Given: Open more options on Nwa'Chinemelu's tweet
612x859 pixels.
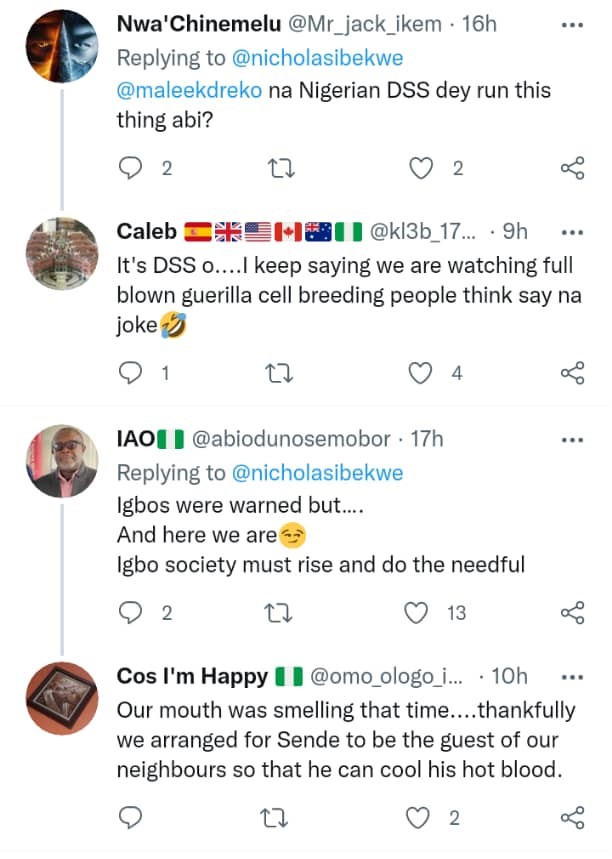Looking at the screenshot, I should pyautogui.click(x=572, y=22).
